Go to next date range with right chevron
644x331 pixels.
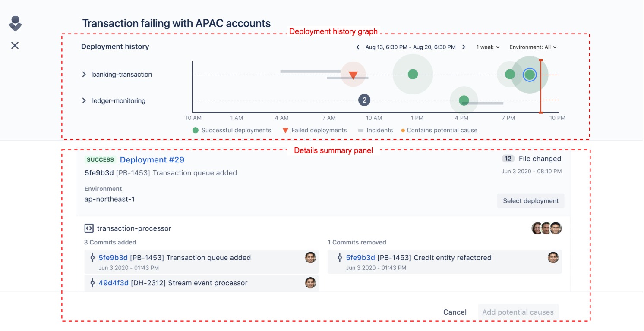pos(464,47)
